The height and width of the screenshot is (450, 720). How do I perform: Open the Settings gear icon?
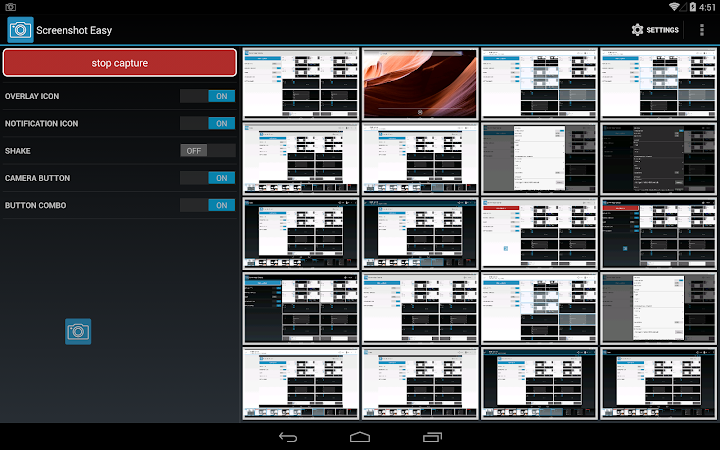click(637, 30)
